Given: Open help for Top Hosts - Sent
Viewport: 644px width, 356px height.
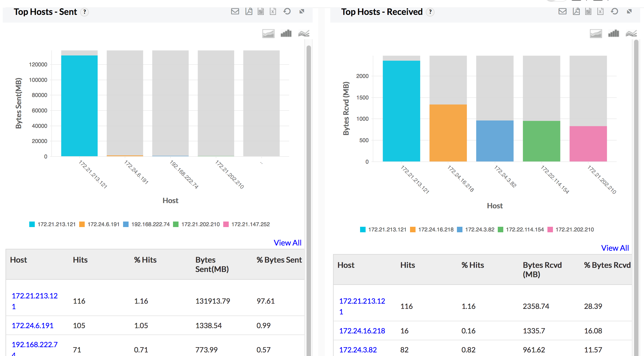Looking at the screenshot, I should pos(84,12).
